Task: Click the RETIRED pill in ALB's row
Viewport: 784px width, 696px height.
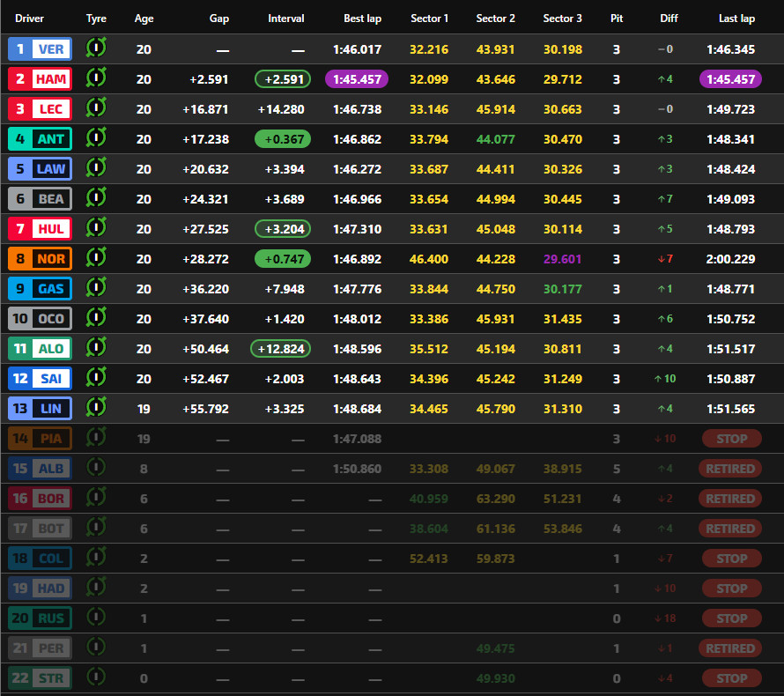Action: 730,469
